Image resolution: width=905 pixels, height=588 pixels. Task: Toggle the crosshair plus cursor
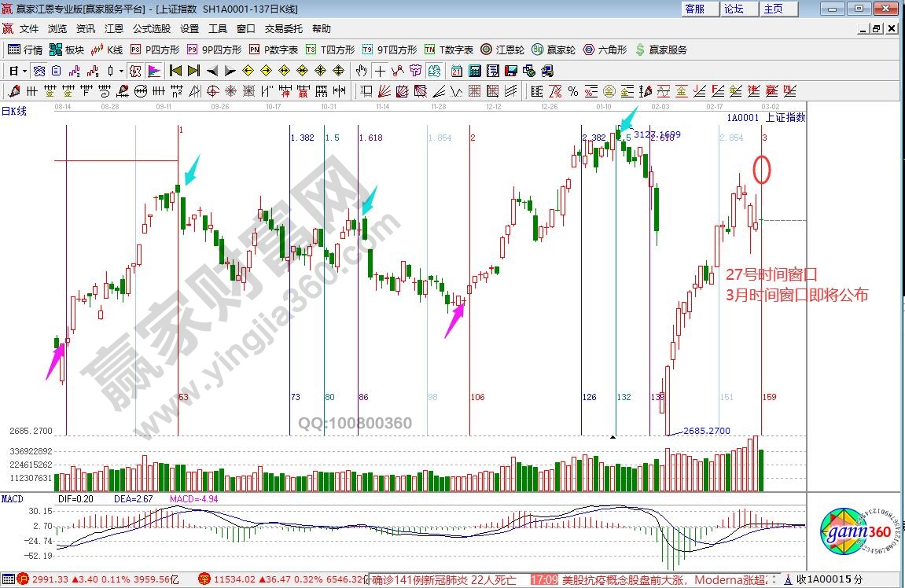pyautogui.click(x=381, y=71)
